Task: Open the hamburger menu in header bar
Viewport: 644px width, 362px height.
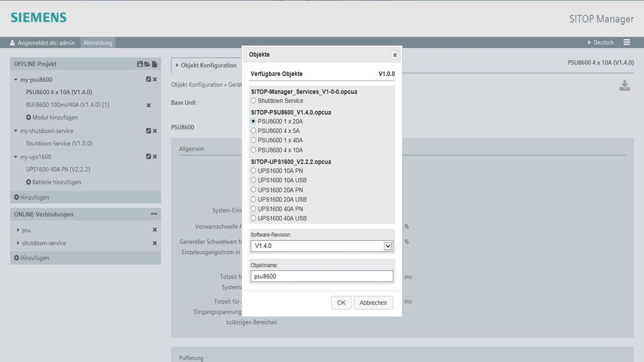Action: [627, 42]
